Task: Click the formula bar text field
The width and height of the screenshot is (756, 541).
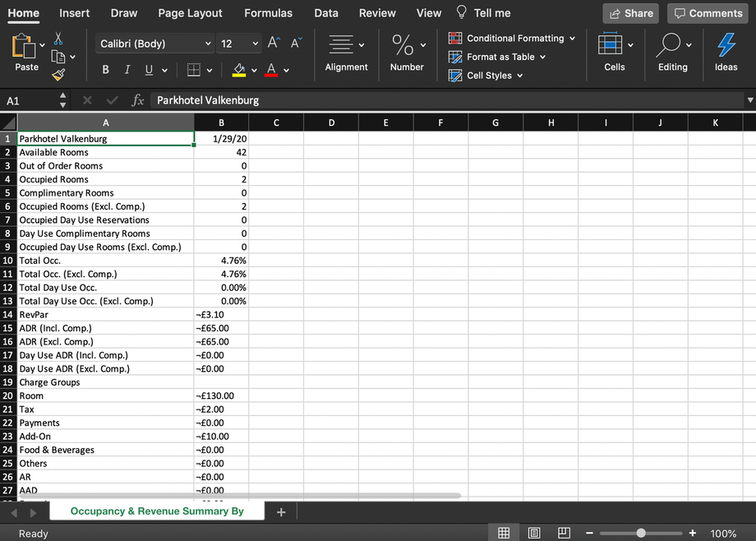Action: coord(447,100)
